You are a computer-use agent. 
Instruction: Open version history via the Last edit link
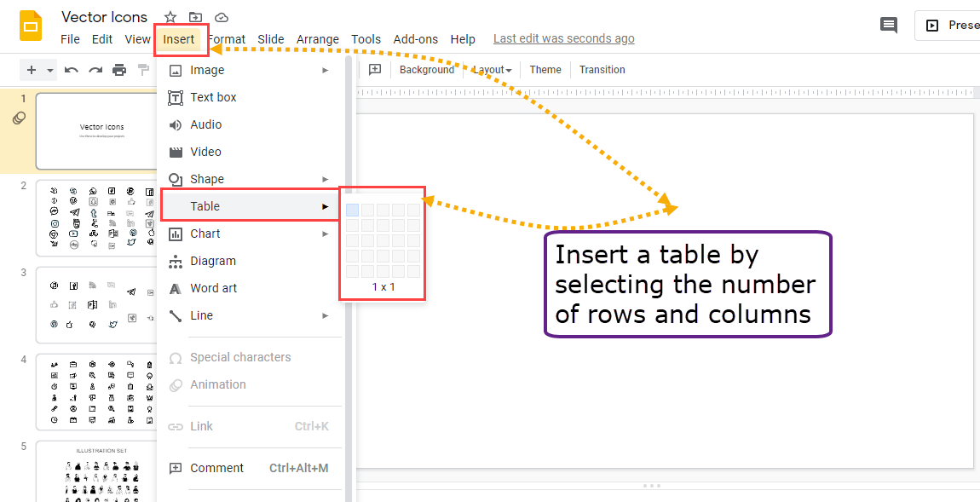(x=563, y=38)
